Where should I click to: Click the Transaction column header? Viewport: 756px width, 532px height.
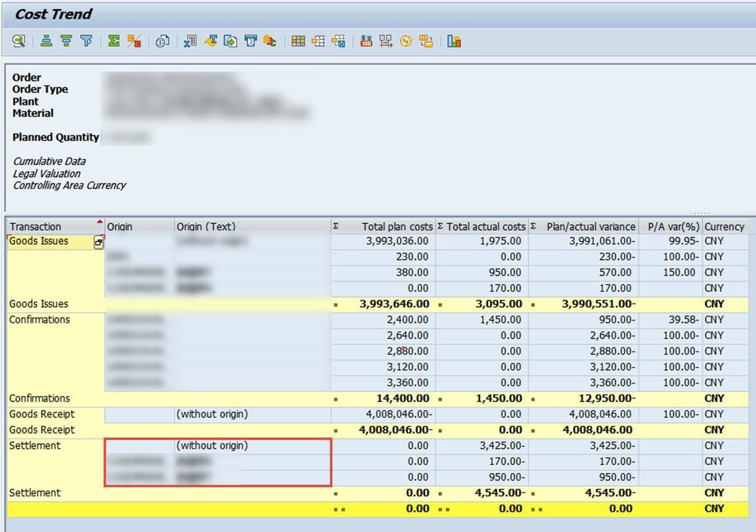click(54, 226)
